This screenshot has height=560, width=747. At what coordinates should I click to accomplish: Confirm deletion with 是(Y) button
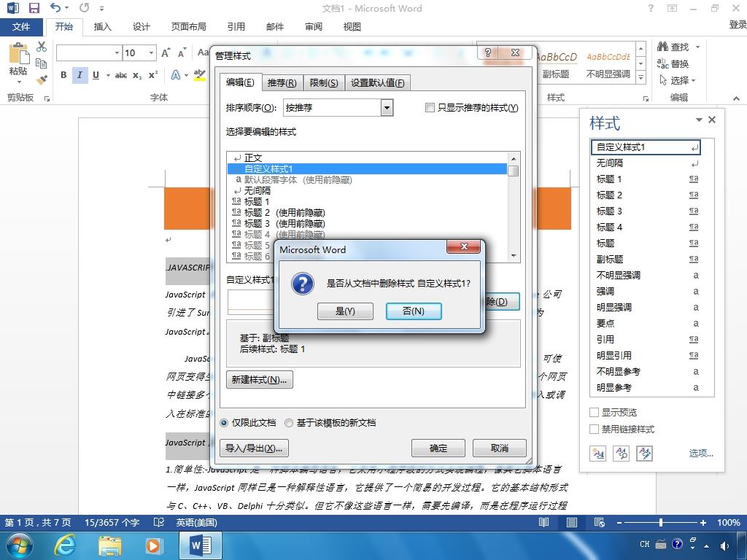(x=345, y=311)
